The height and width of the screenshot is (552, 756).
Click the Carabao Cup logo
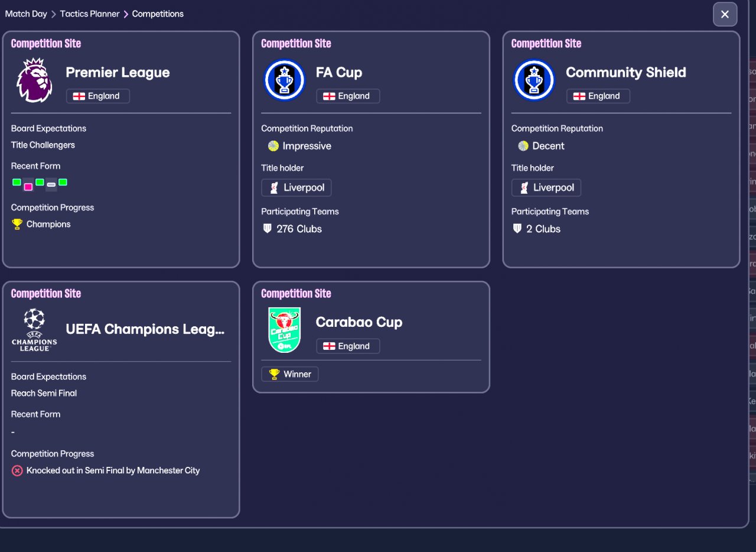click(x=284, y=330)
